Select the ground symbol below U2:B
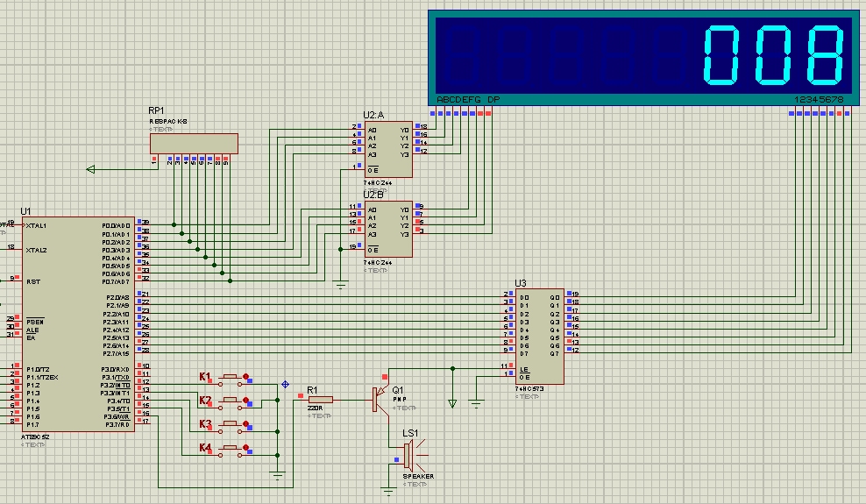 [x=341, y=282]
